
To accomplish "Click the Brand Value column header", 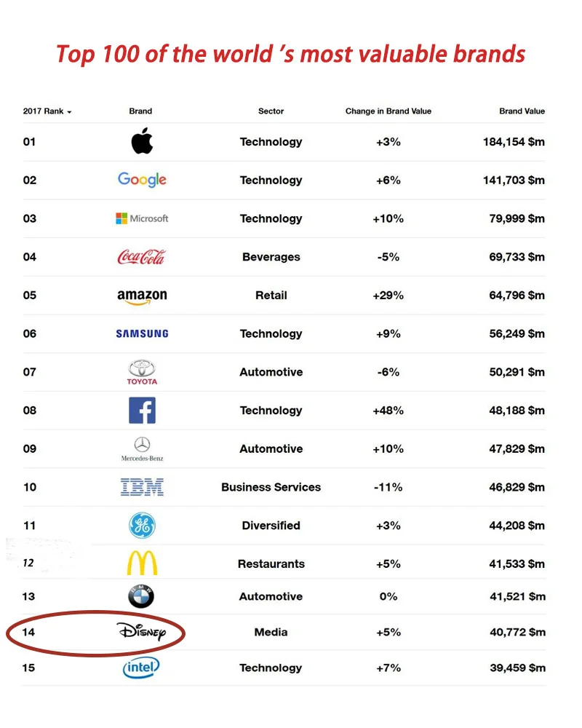I will 522,111.
